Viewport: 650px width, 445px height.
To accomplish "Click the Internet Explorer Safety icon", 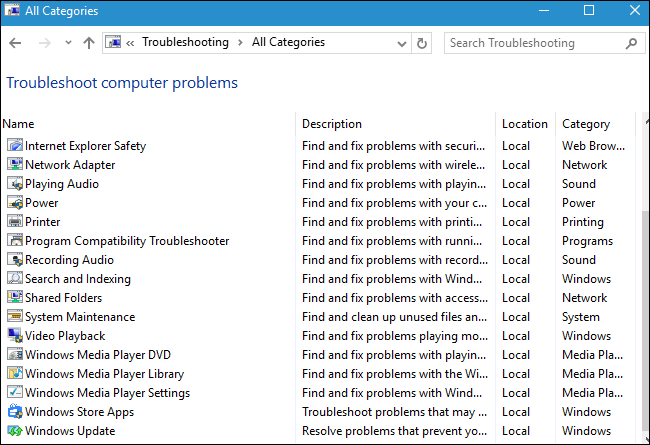I will click(x=14, y=146).
